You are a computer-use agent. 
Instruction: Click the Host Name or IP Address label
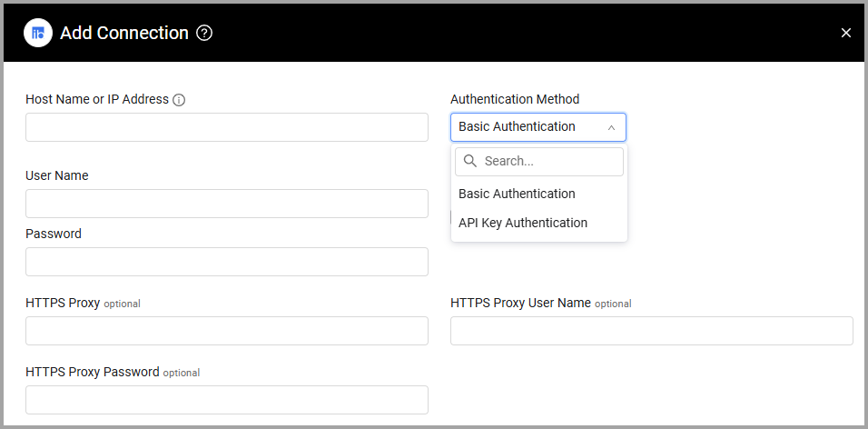(97, 99)
